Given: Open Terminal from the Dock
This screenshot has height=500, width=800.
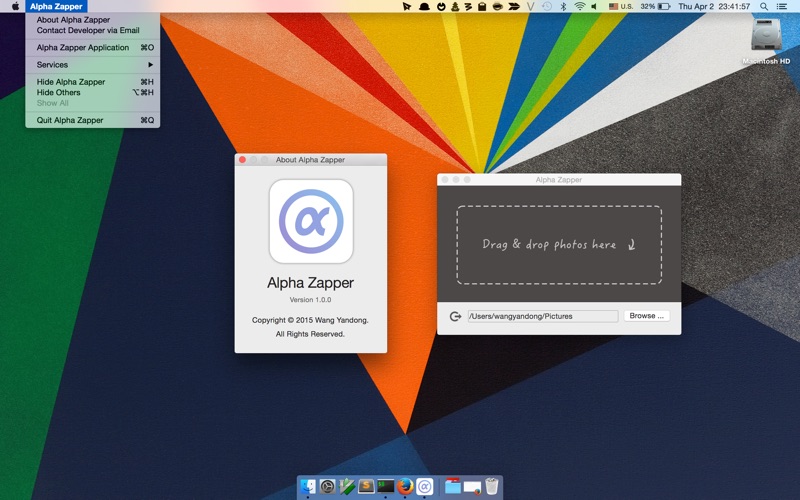Looking at the screenshot, I should coord(385,486).
